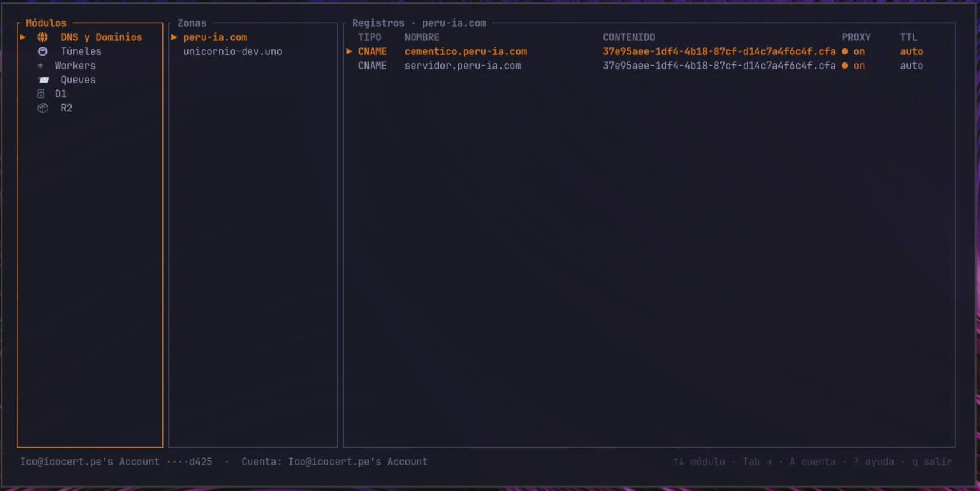The height and width of the screenshot is (491, 980).
Task: Click the Tab hint in status bar
Action: coord(757,462)
